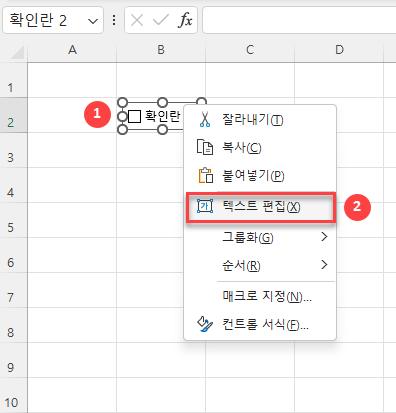Click the Name Box showing 확인란 2
The image size is (396, 413).
(x=53, y=21)
